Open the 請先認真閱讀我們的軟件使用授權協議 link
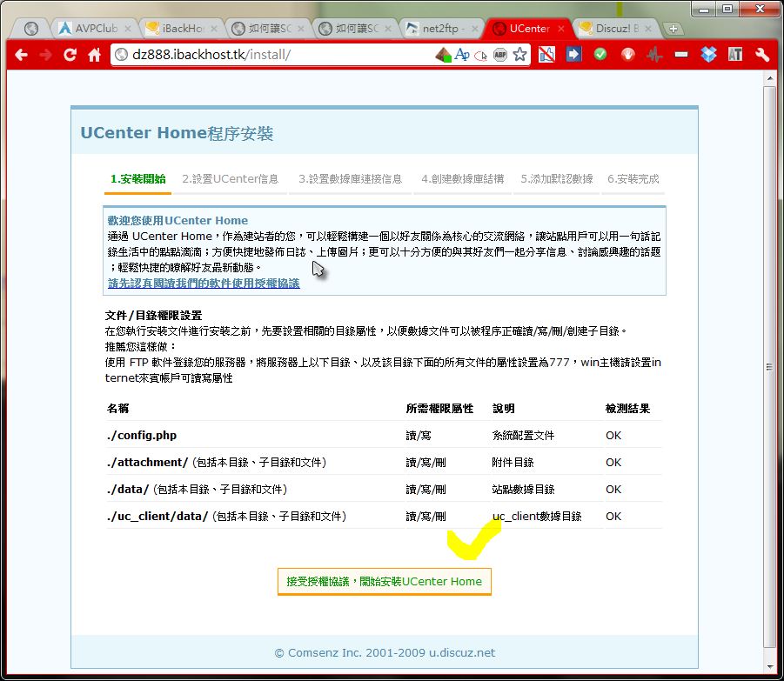 [x=204, y=284]
